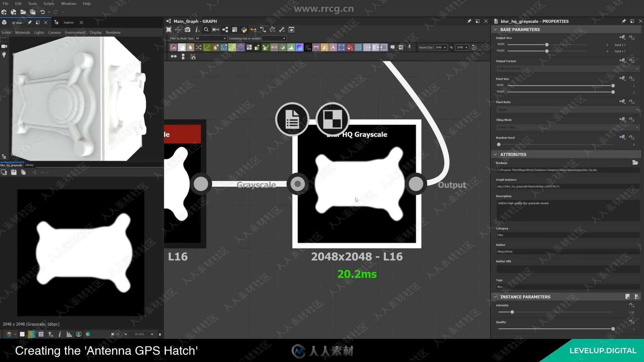Open the graph search magnifier tool

206,30
